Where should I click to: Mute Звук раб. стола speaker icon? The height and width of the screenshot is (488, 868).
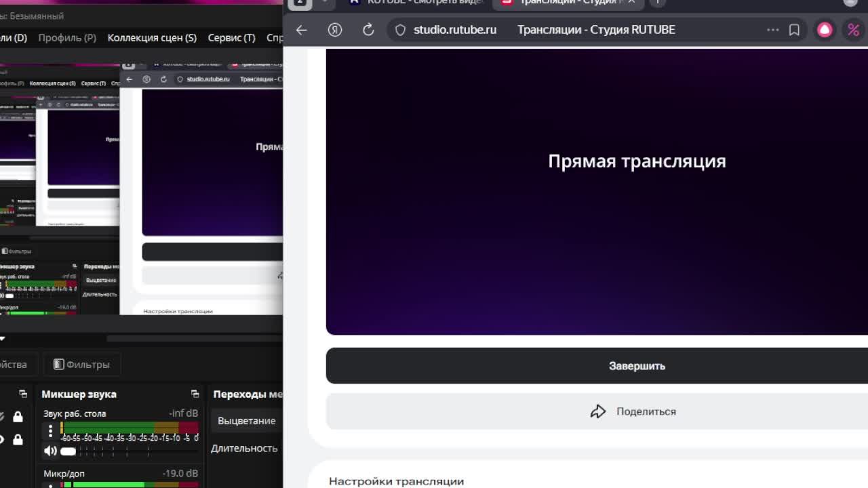coord(50,451)
